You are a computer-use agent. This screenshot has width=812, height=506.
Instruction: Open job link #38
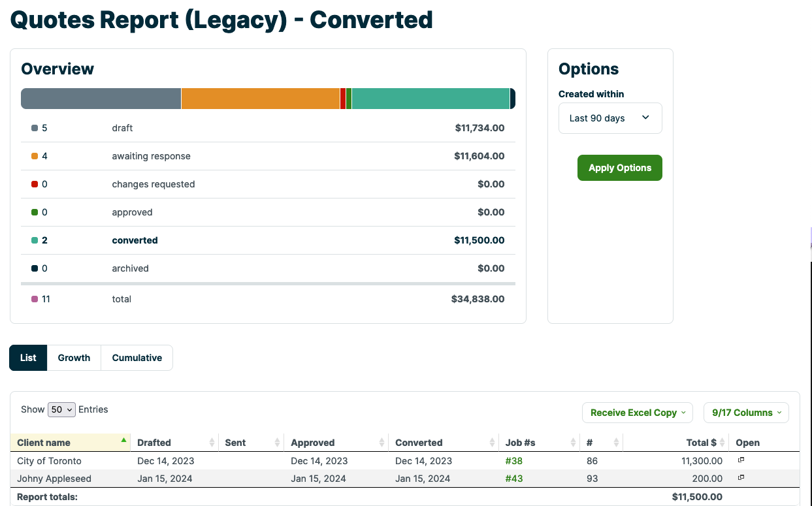tap(513, 461)
